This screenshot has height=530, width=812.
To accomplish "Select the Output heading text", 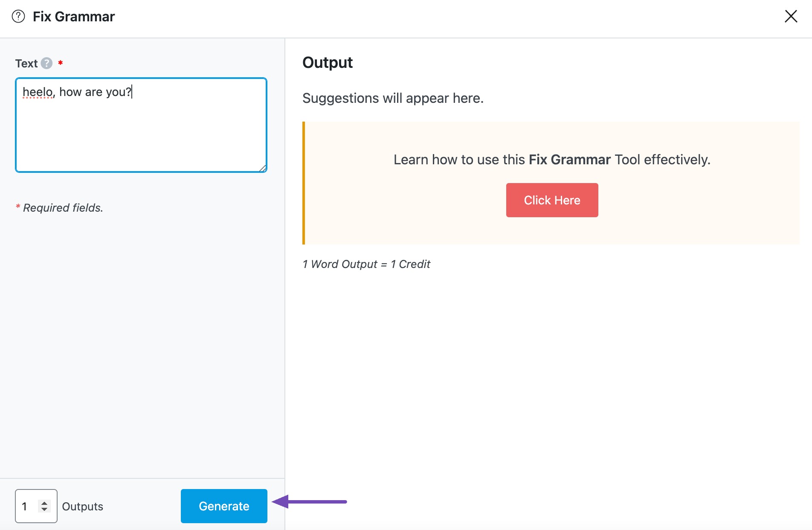I will tap(328, 62).
